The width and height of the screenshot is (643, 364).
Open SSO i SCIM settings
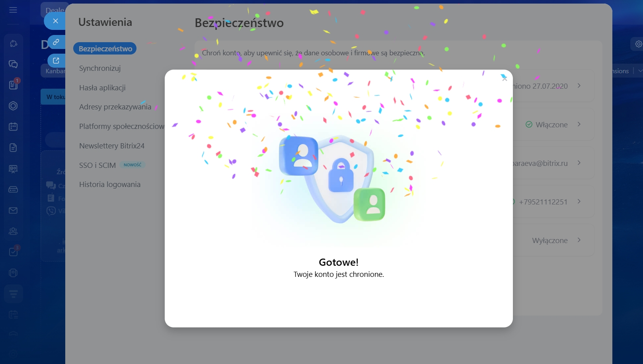pyautogui.click(x=97, y=165)
